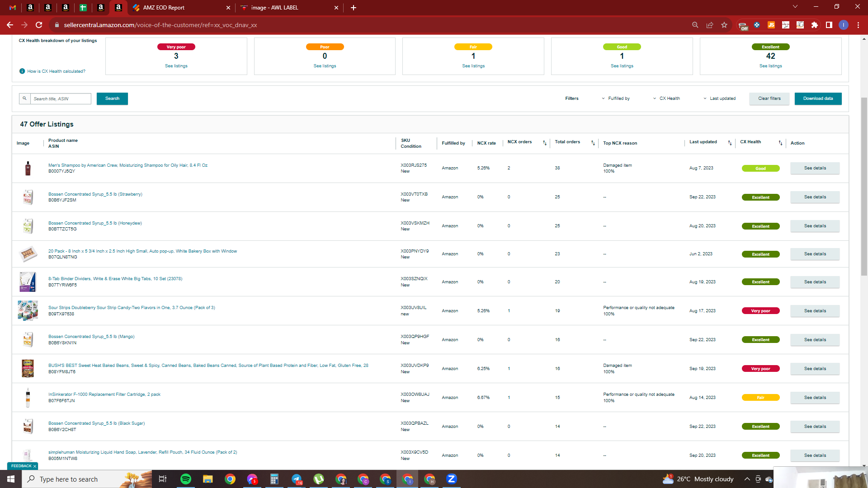868x488 pixels.
Task: Go back using the browser back arrow
Action: pyautogui.click(x=10, y=25)
